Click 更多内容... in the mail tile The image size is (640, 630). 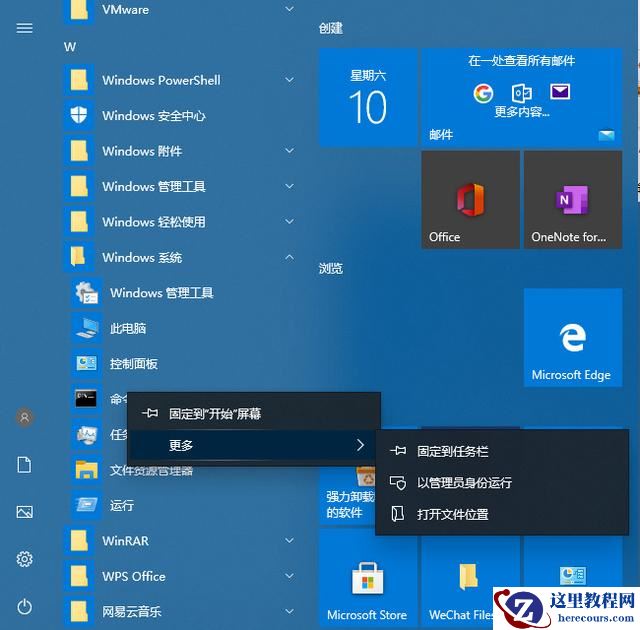522,111
